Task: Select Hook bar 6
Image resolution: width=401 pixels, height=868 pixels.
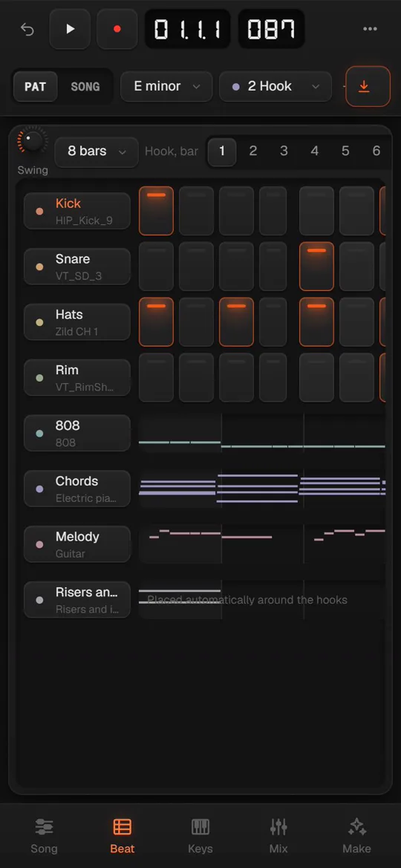Action: [x=376, y=151]
